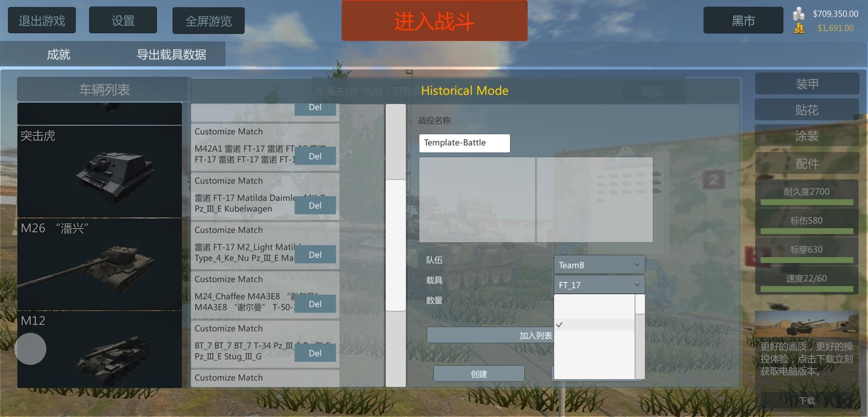Select the checked item in open dropdown
868x417 pixels.
click(x=595, y=325)
